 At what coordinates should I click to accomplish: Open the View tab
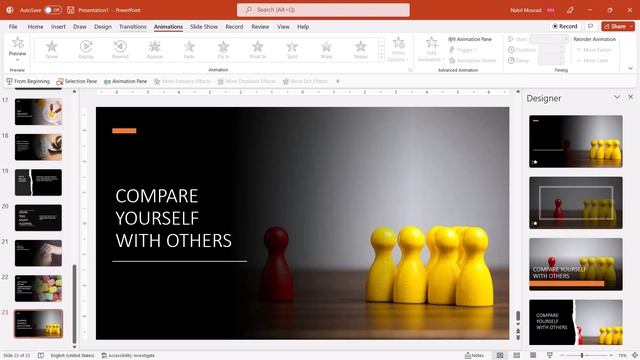[x=283, y=27]
